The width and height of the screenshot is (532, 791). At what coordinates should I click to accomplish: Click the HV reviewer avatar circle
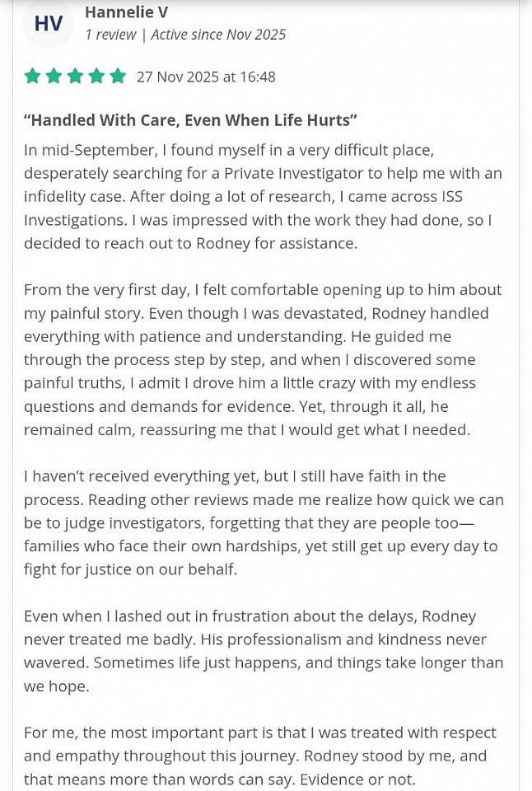point(49,24)
